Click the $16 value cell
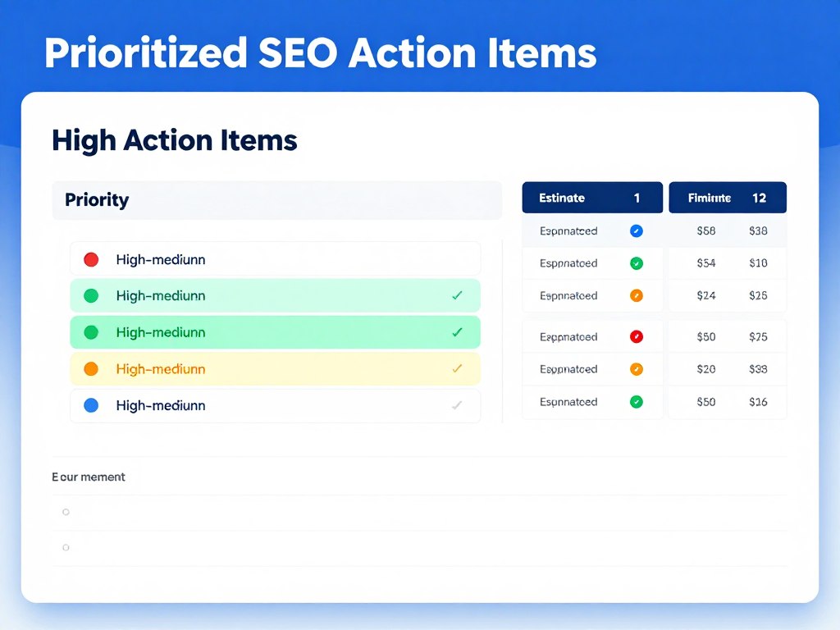840x630 pixels. pyautogui.click(x=758, y=402)
